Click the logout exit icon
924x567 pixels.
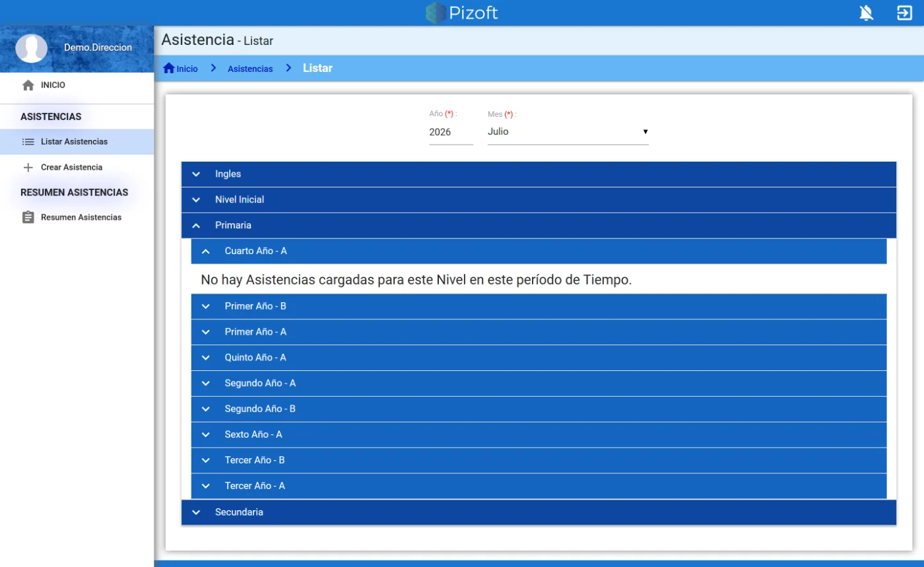click(x=904, y=13)
